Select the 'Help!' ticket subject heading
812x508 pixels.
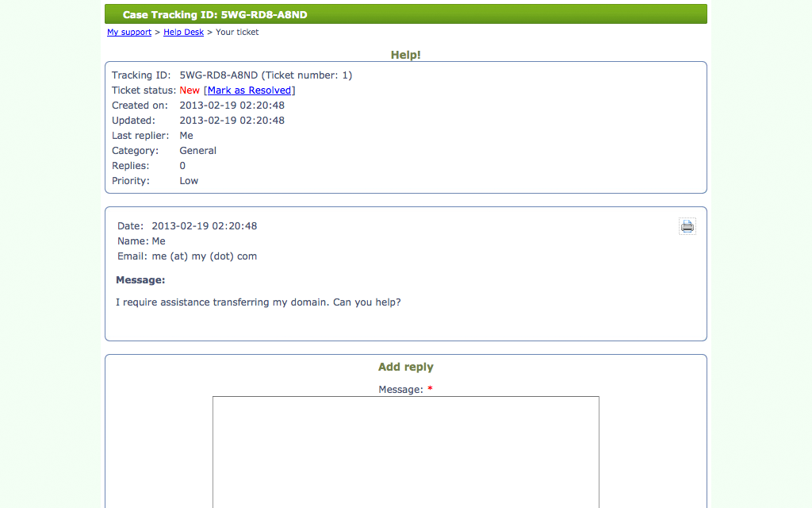click(405, 55)
